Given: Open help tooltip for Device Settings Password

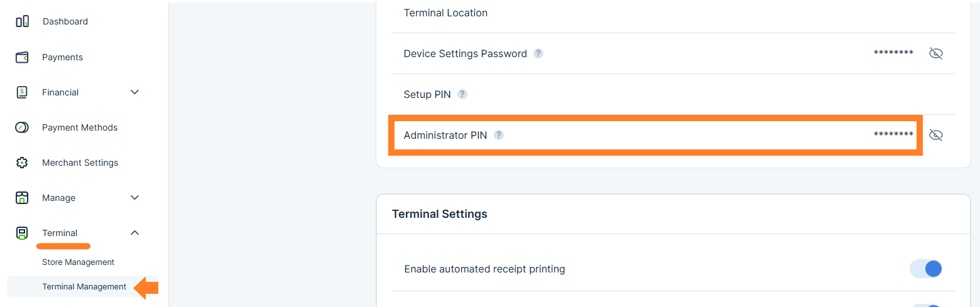Looking at the screenshot, I should (x=538, y=53).
